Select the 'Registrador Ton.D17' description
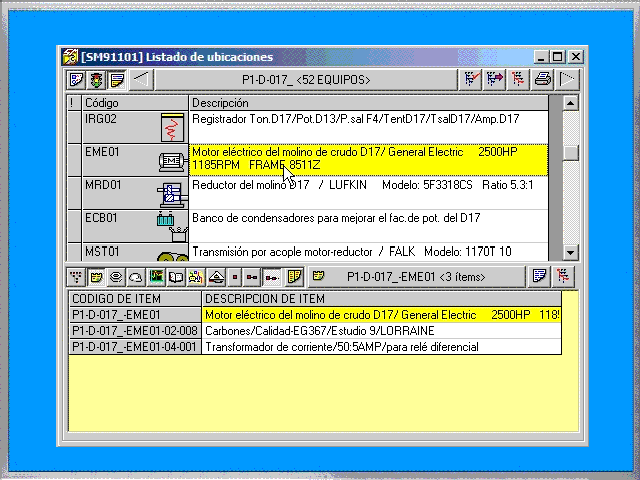The width and height of the screenshot is (640, 480). point(368,127)
